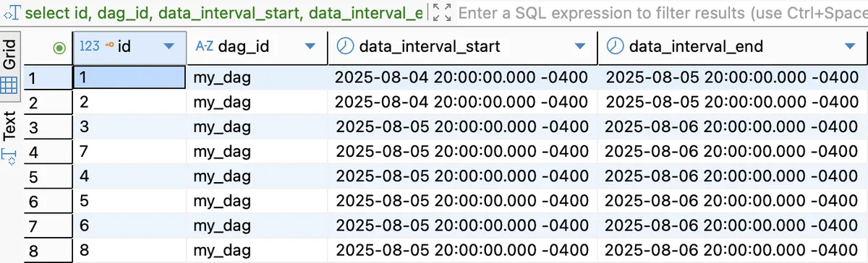Click my_dag cell in row 4
Image resolution: width=868 pixels, height=263 pixels.
tap(256, 152)
